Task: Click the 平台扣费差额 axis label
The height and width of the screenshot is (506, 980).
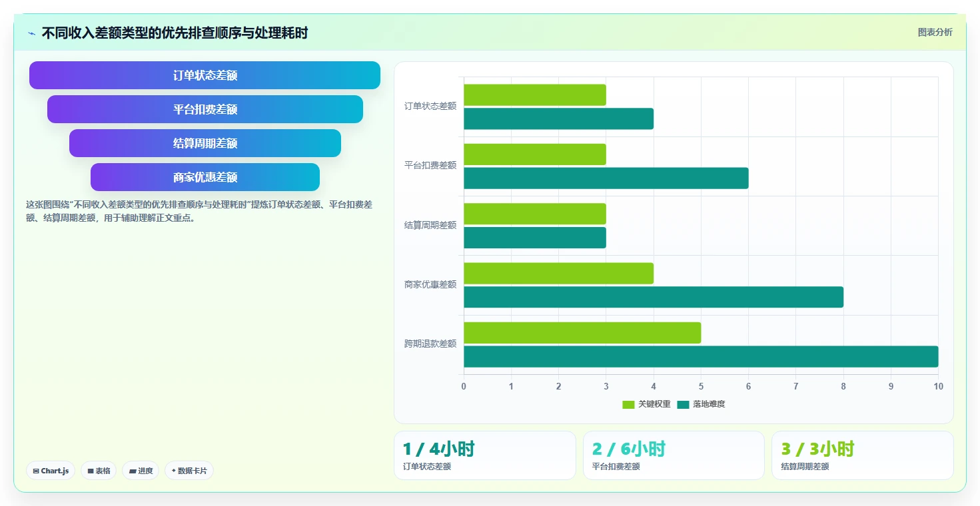Action: coord(430,165)
